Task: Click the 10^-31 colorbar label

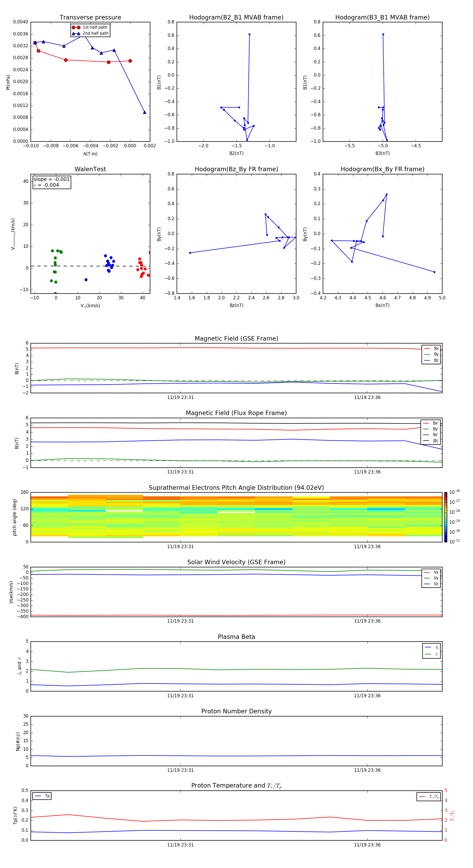Action: tap(455, 542)
